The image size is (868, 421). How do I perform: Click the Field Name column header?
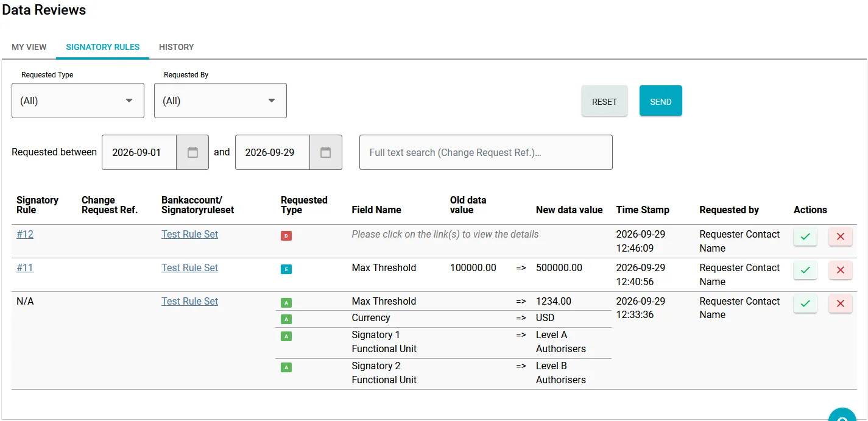(x=376, y=210)
